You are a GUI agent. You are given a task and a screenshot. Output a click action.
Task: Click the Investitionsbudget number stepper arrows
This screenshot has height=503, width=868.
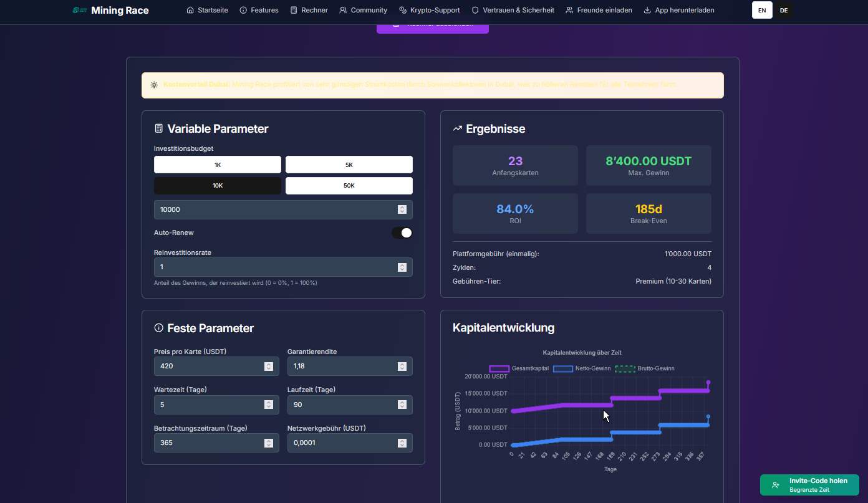coord(402,209)
